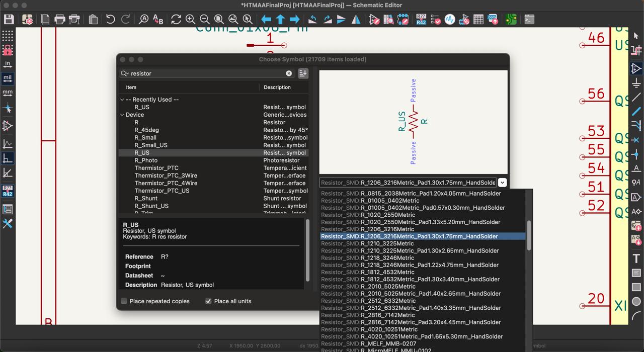
Task: Select R_1210_3225Metric footprint from list
Action: (x=387, y=243)
